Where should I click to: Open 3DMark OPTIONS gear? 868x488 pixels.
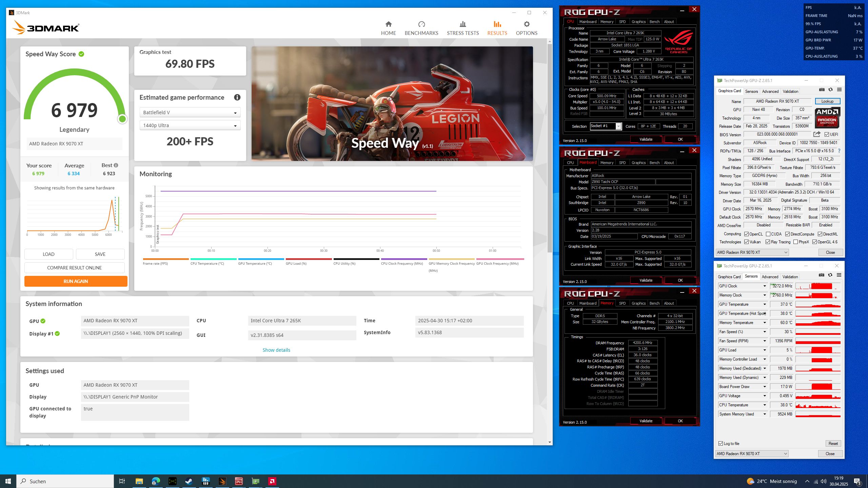527,28
